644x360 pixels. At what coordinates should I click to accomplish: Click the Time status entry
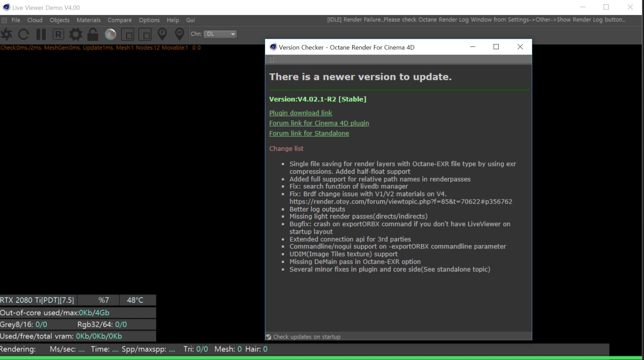[x=105, y=349]
